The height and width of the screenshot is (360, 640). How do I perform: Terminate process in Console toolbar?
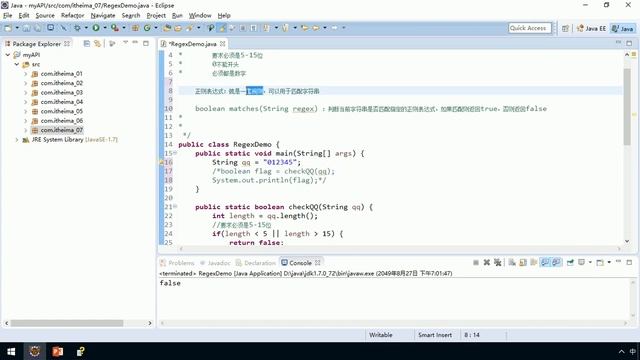click(x=476, y=262)
